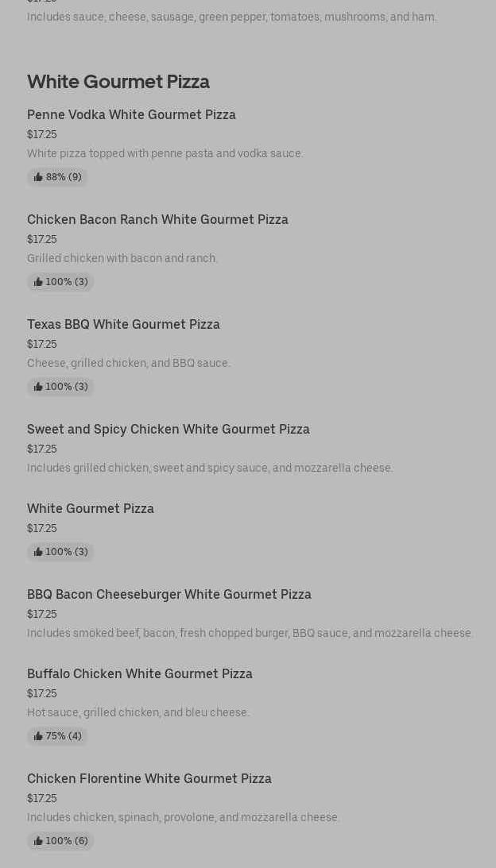Open Sweet and Spicy Chicken White Gourmet Pizza
Viewport: 496px width, 868px height.
169,429
